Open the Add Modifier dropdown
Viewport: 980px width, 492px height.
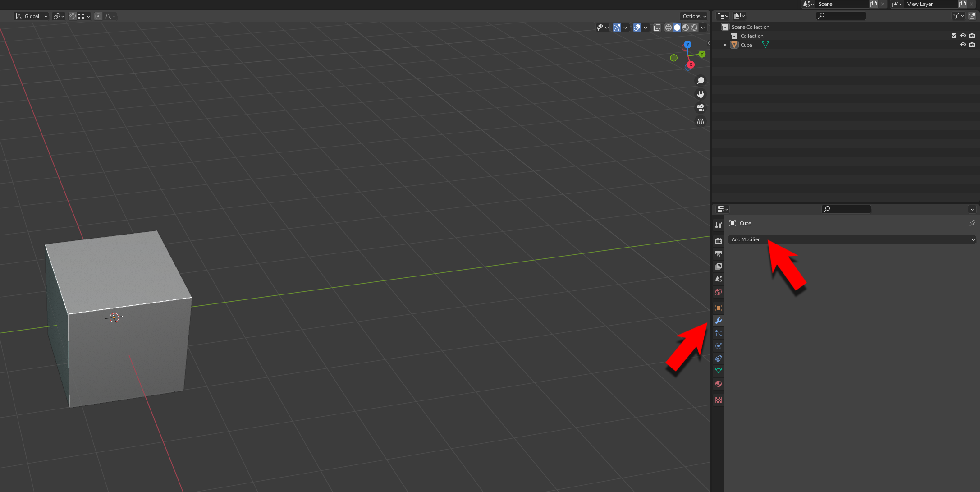click(x=852, y=239)
